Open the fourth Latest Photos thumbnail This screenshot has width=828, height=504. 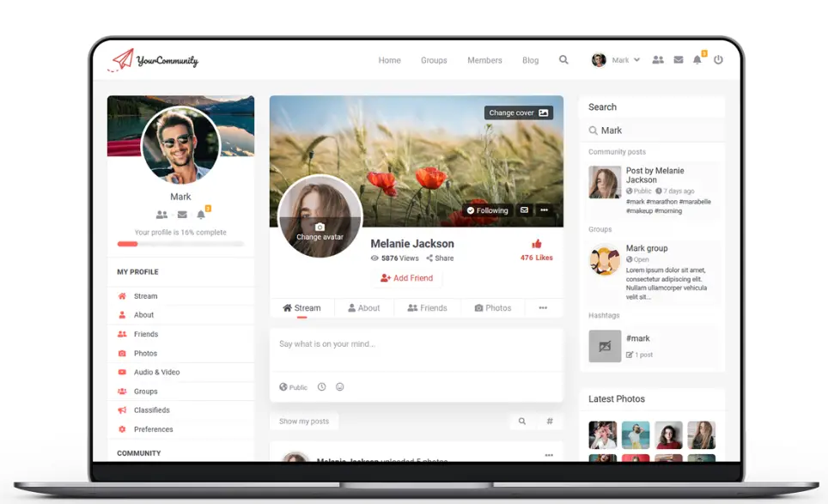[701, 434]
